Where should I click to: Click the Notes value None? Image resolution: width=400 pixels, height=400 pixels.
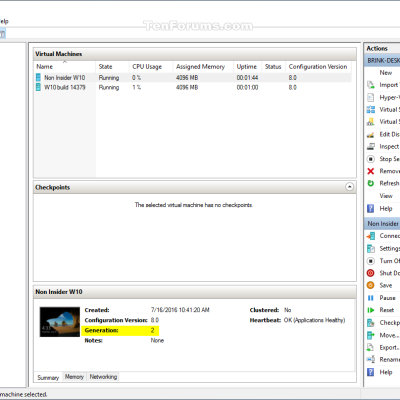coord(157,340)
